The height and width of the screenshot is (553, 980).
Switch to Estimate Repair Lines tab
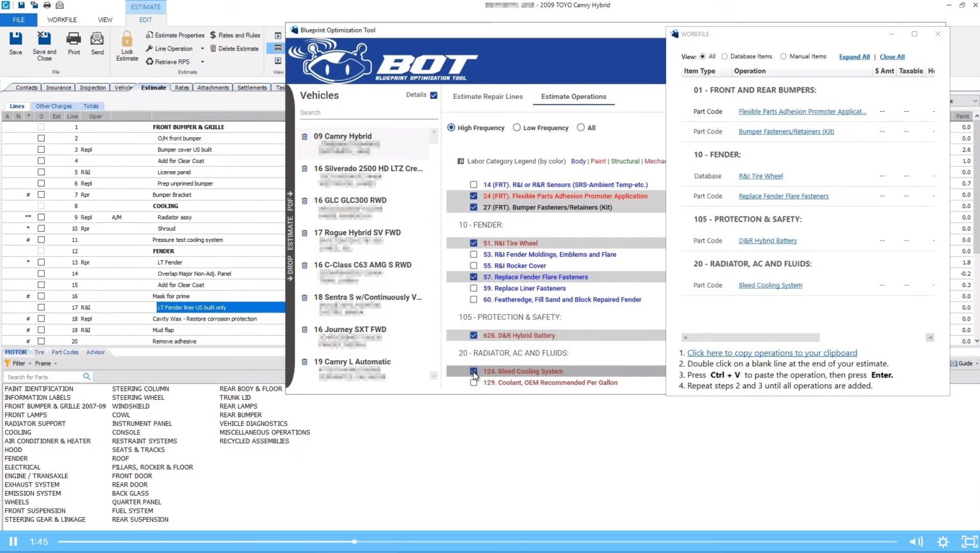487,96
